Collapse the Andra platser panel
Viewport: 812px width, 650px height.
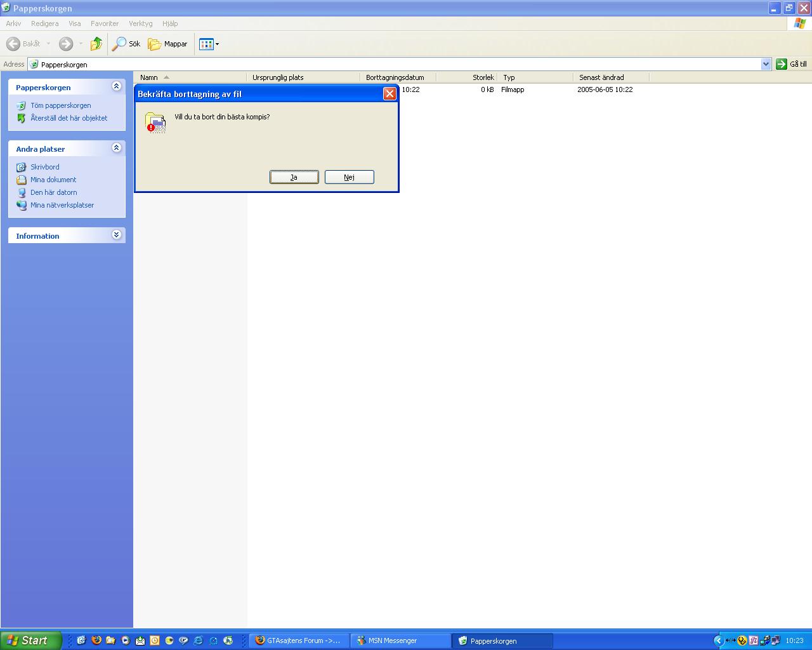click(x=116, y=148)
